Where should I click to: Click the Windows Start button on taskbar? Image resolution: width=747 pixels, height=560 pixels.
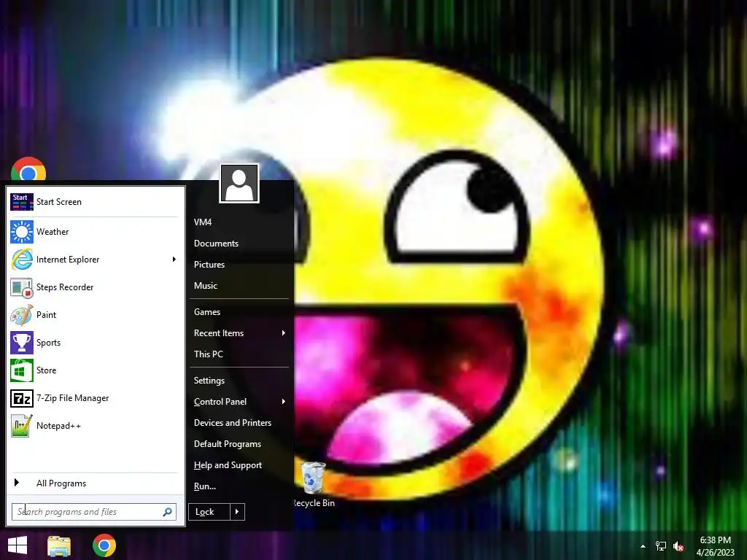point(18,545)
